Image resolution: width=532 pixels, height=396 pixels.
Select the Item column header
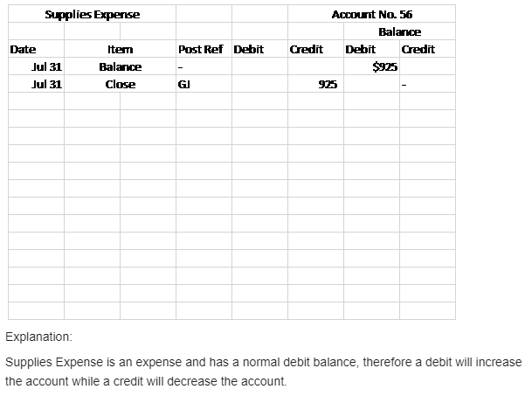pyautogui.click(x=120, y=49)
